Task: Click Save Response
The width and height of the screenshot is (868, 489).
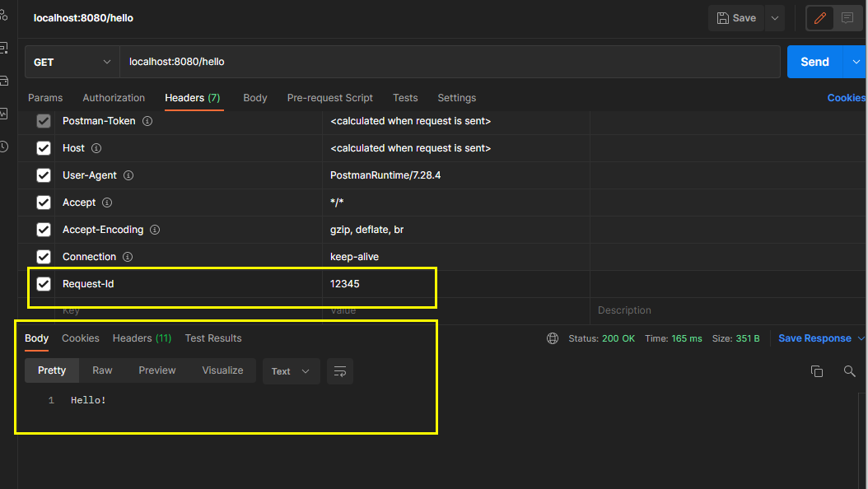Action: click(x=814, y=338)
